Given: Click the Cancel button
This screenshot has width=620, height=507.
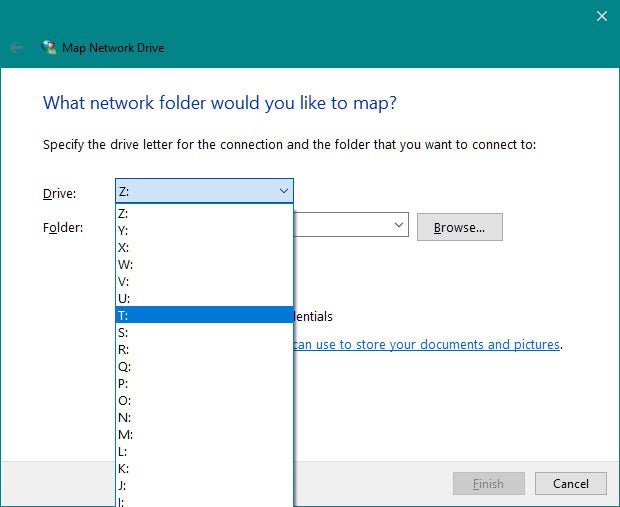Looking at the screenshot, I should point(571,483).
